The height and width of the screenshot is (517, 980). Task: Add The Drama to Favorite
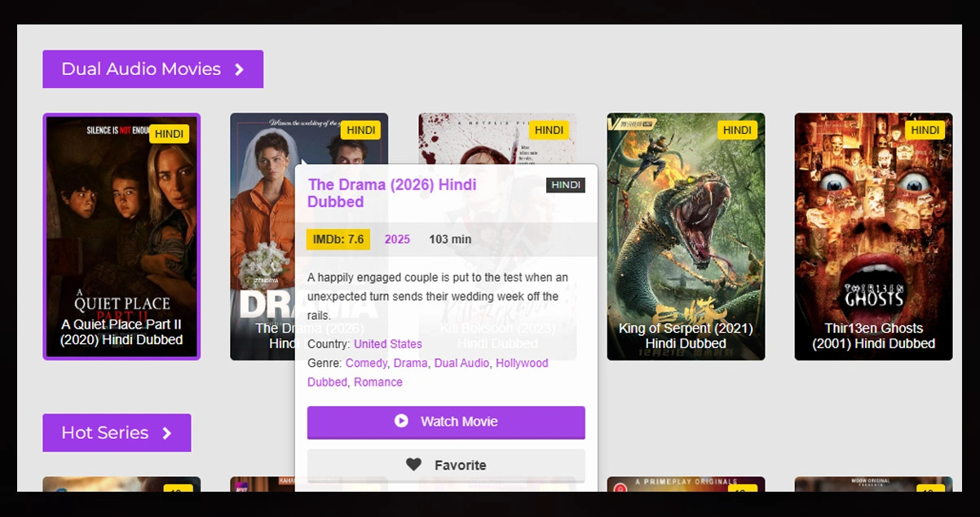click(446, 465)
